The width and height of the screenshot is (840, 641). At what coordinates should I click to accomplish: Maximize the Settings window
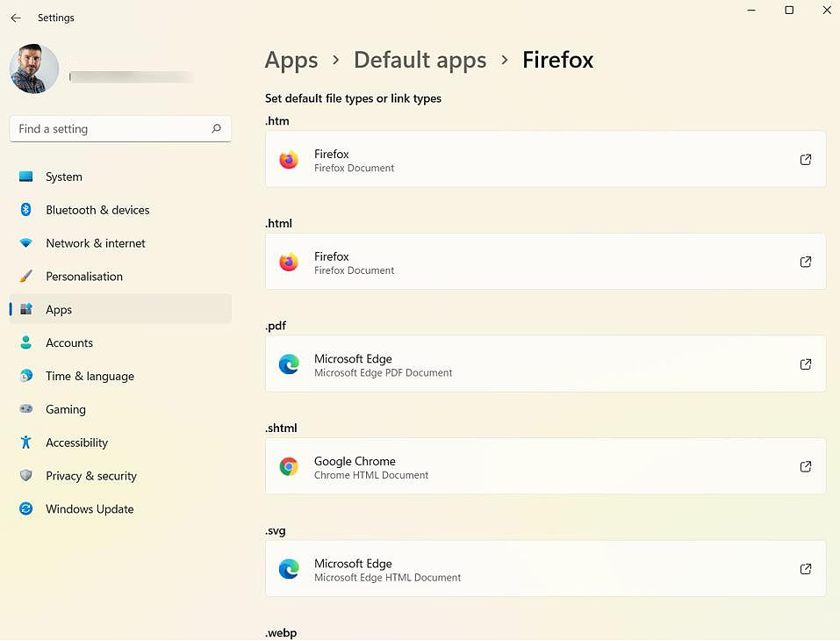[x=789, y=11]
